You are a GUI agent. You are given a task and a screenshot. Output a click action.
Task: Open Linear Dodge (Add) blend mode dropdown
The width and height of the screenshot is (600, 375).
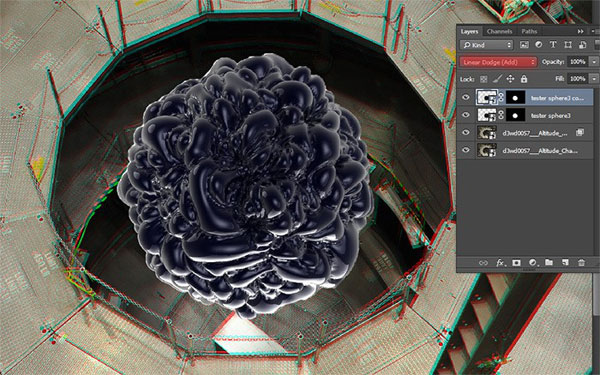[x=499, y=62]
